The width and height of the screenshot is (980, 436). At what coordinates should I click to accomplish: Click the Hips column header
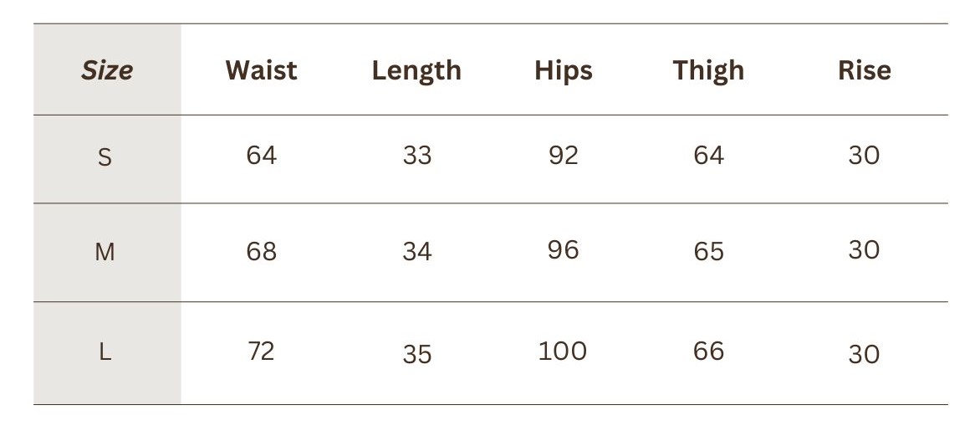pyautogui.click(x=563, y=70)
